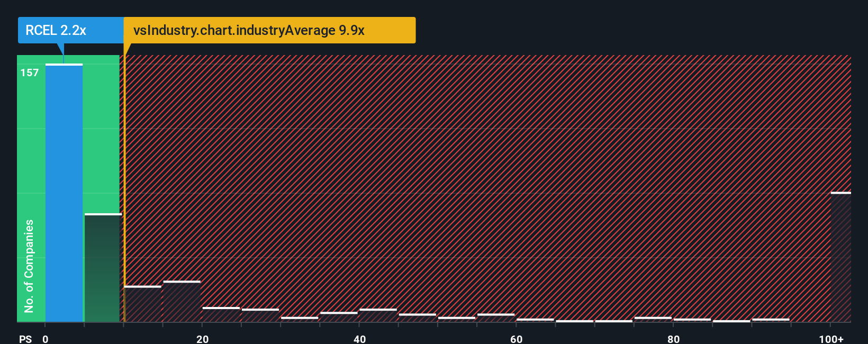Click the 60 x-axis tick label

(517, 339)
